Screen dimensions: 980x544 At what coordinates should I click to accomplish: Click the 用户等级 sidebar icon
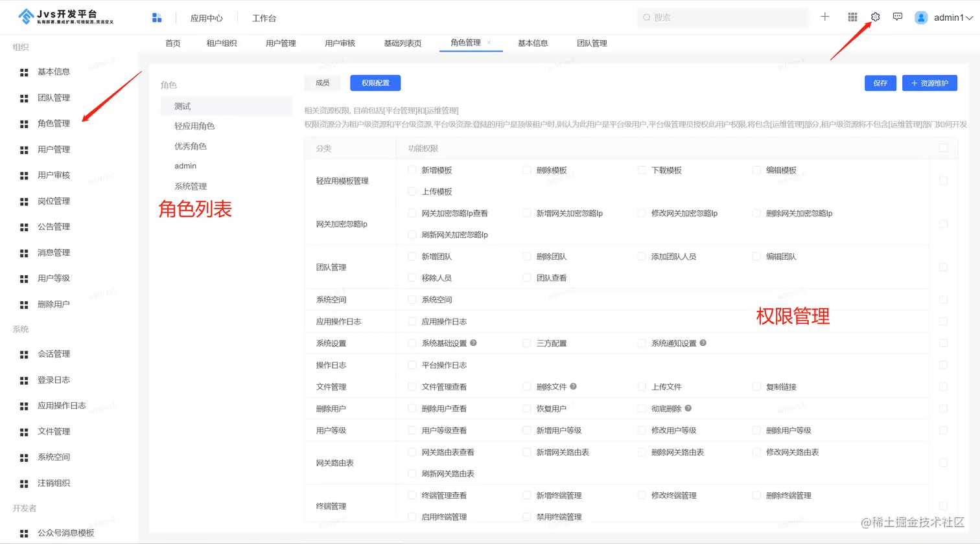click(x=24, y=278)
